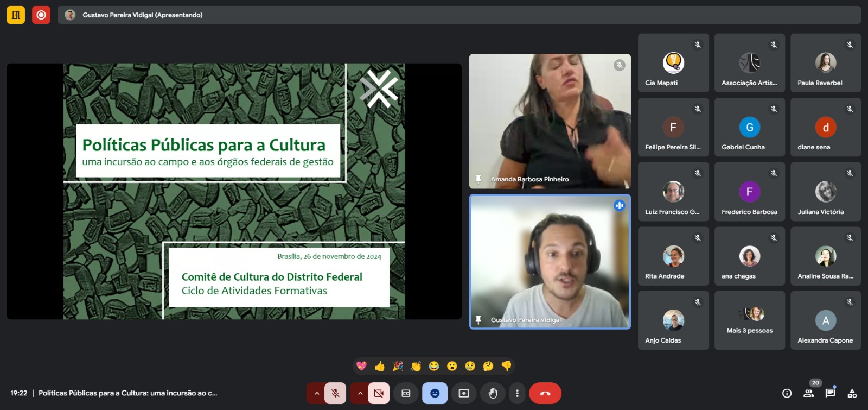Hide the emoji reactions bar

[x=435, y=393]
